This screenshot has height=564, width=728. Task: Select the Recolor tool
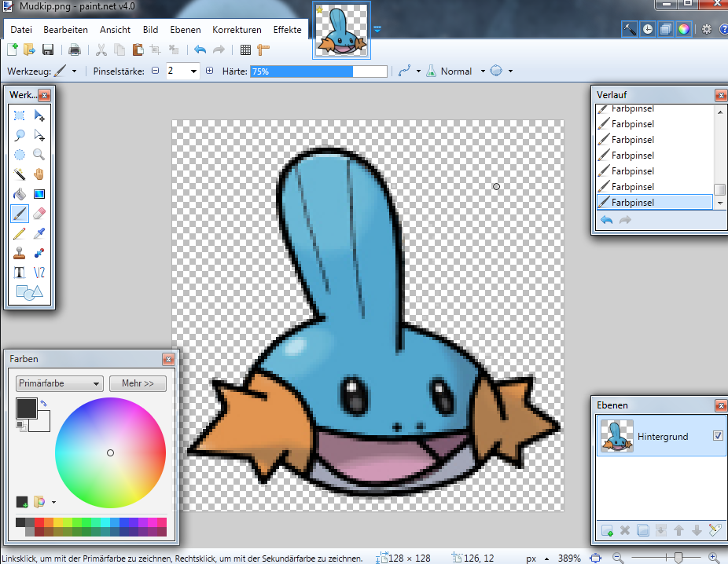(39, 253)
